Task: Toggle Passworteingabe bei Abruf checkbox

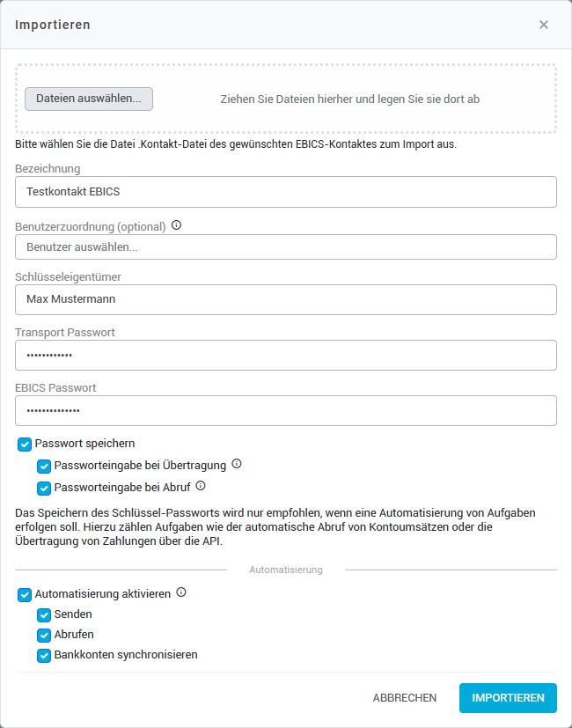Action: coord(44,488)
